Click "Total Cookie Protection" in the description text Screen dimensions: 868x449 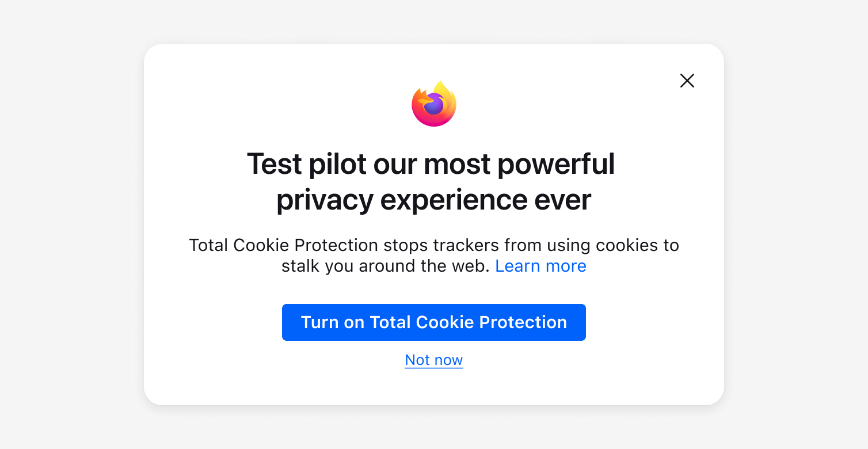(x=283, y=245)
